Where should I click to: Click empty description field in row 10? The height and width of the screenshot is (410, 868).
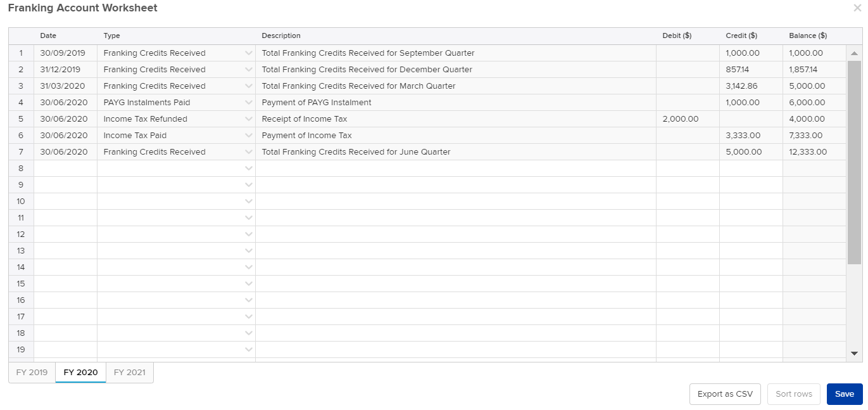tap(456, 202)
